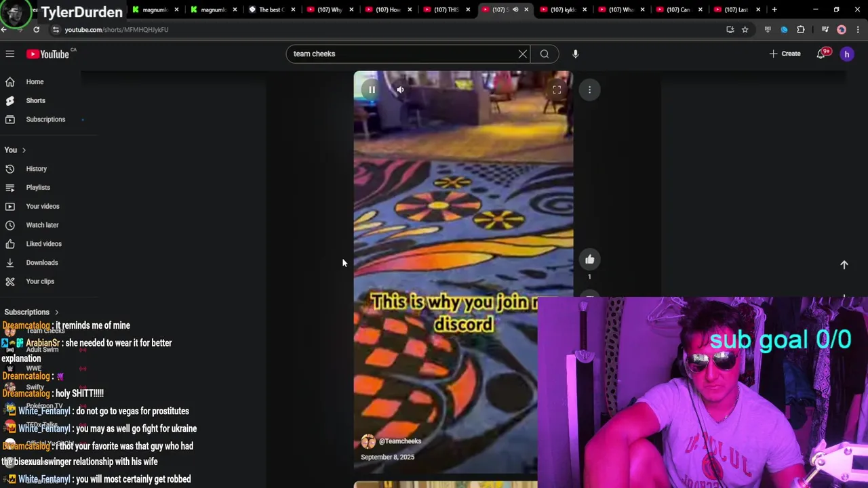The width and height of the screenshot is (868, 488).
Task: View site information icon in address bar
Action: [56, 30]
